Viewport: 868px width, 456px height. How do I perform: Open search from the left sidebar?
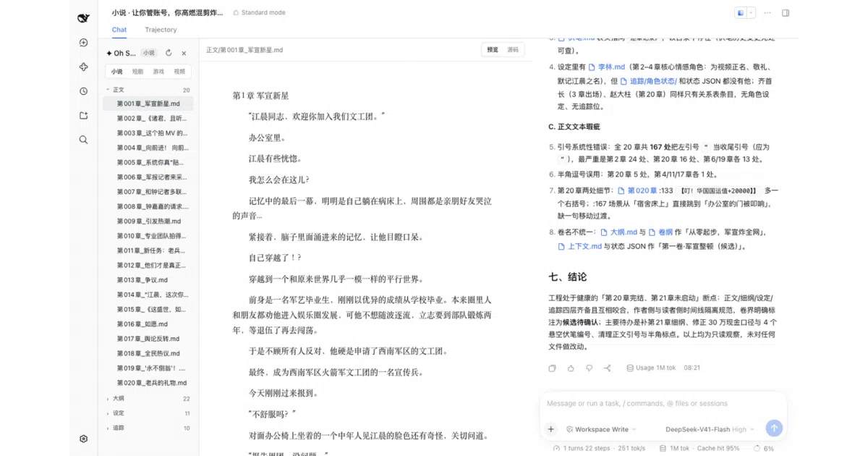[83, 140]
